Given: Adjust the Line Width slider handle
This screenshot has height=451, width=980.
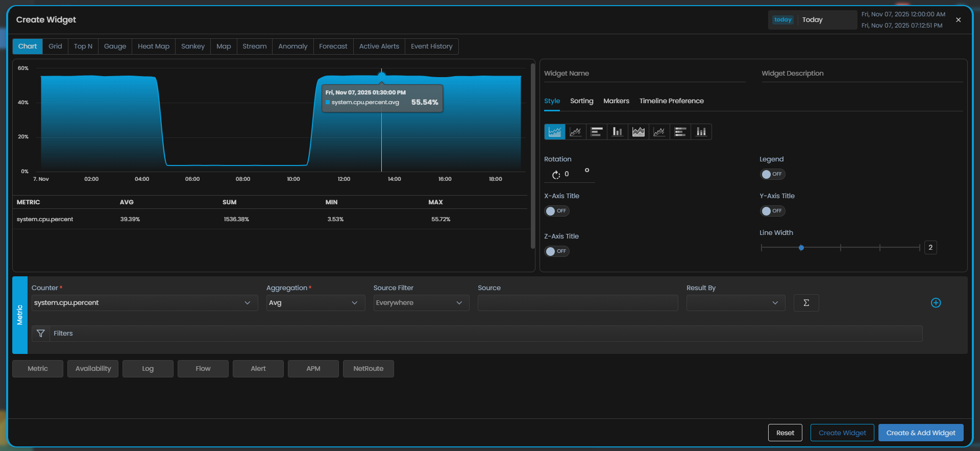Looking at the screenshot, I should [801, 248].
